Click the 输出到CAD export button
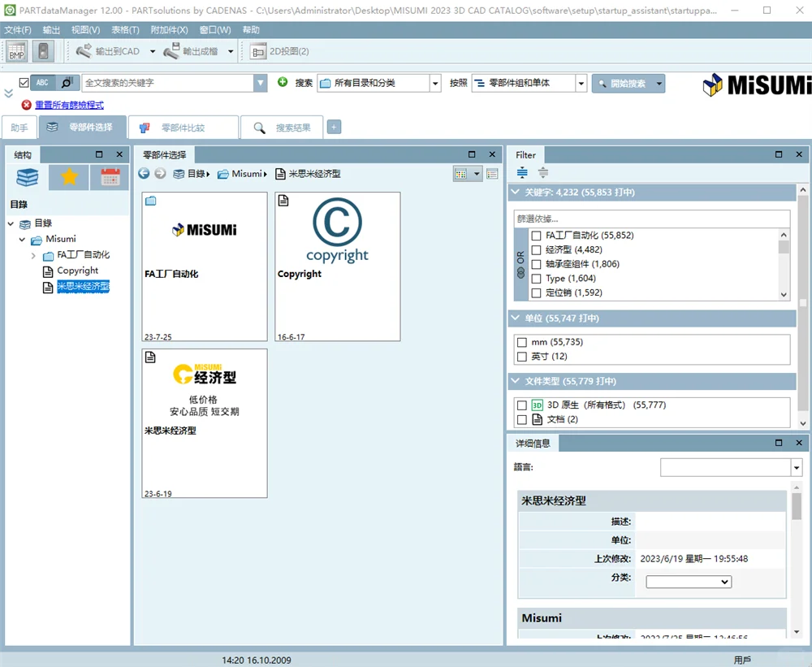Image resolution: width=812 pixels, height=667 pixels. (108, 51)
